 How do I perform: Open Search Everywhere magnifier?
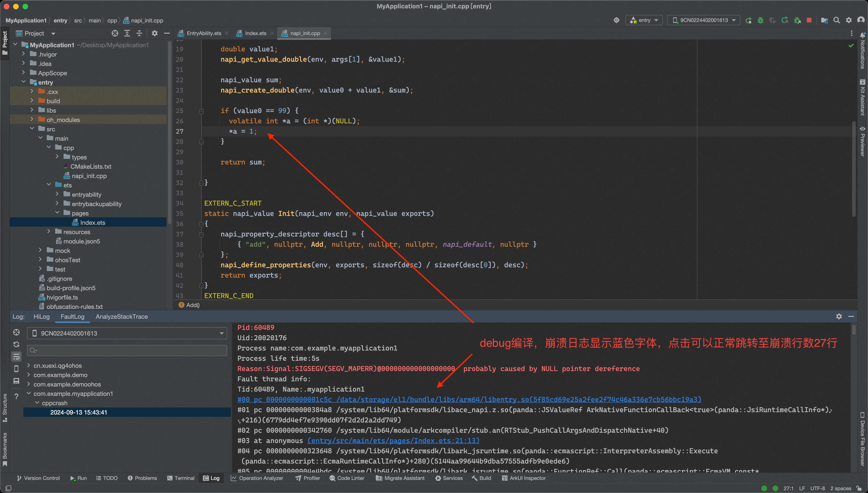837,20
